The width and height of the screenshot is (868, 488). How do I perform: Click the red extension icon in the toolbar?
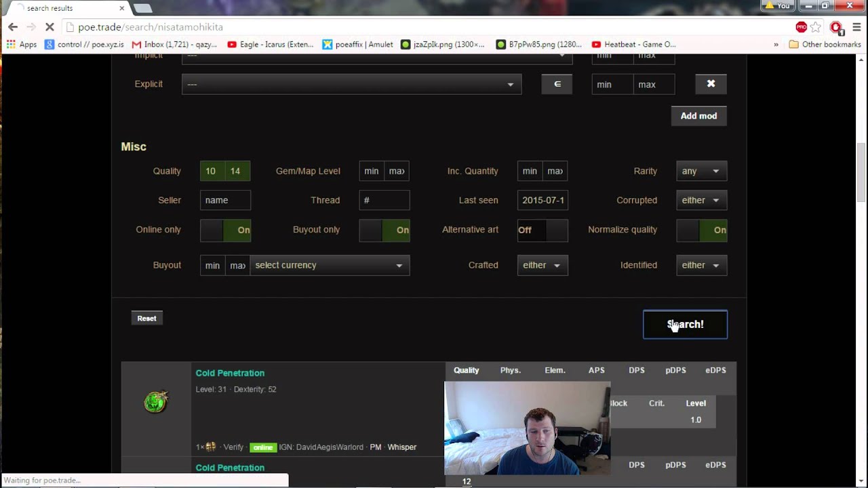(836, 27)
